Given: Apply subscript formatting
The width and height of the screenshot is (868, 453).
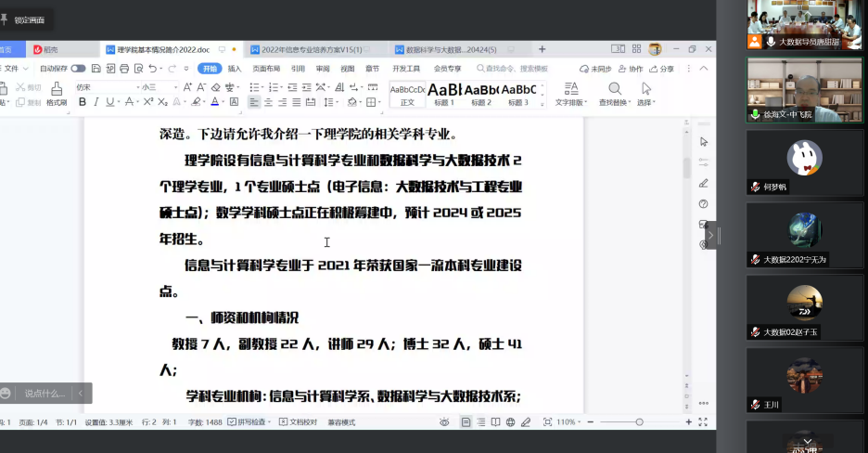Looking at the screenshot, I should (x=162, y=102).
